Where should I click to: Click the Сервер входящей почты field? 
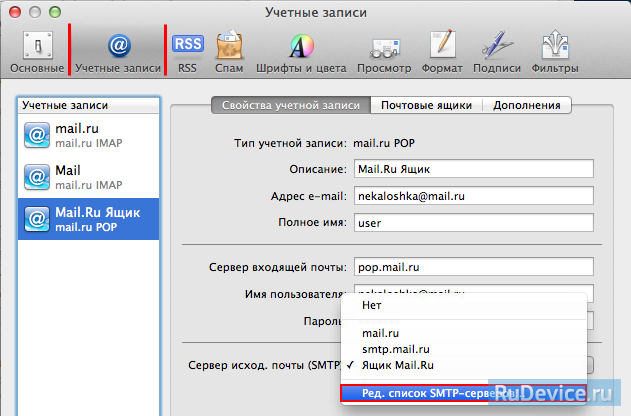pyautogui.click(x=474, y=267)
